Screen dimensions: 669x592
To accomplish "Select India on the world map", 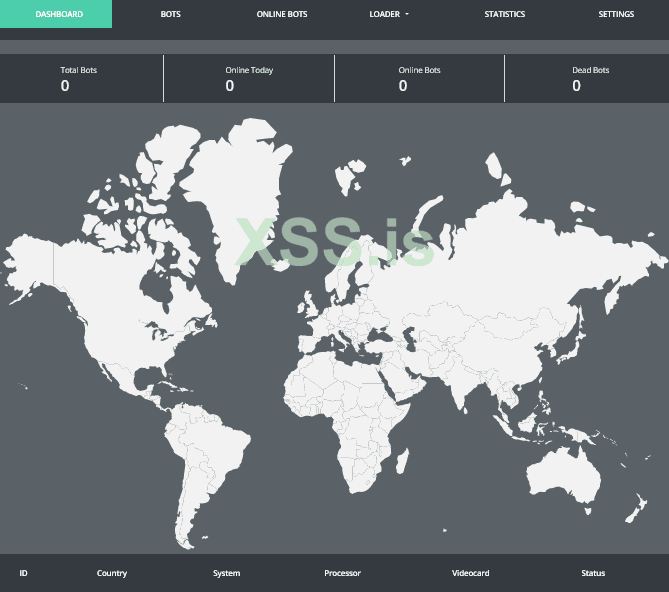I will click(461, 384).
